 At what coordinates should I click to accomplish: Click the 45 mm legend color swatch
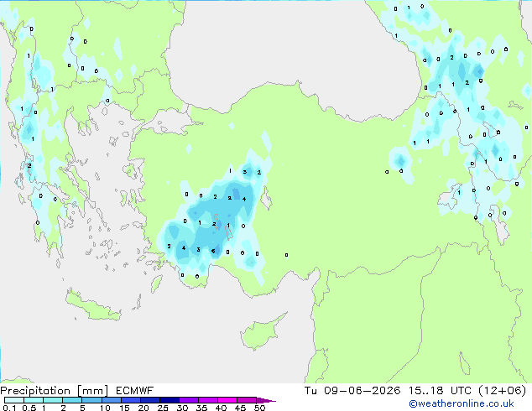coord(247,400)
